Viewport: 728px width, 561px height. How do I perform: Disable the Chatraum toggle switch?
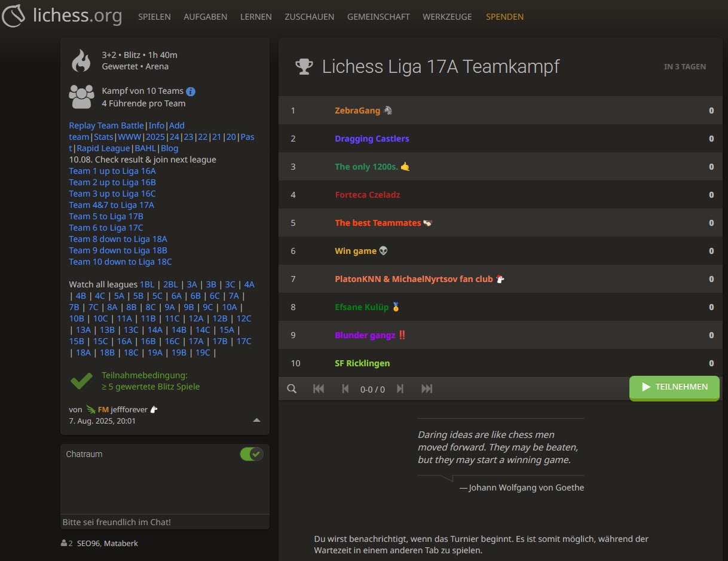click(251, 454)
